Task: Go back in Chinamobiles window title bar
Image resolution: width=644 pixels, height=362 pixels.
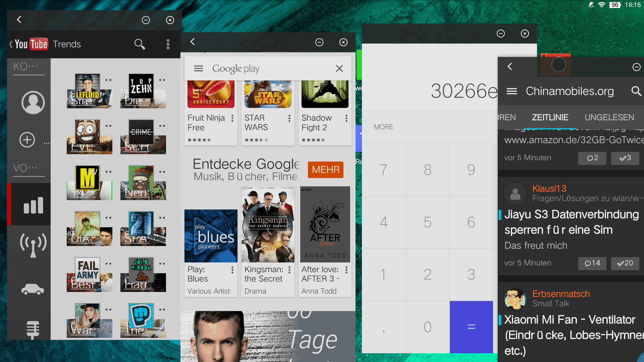Action: click(510, 67)
